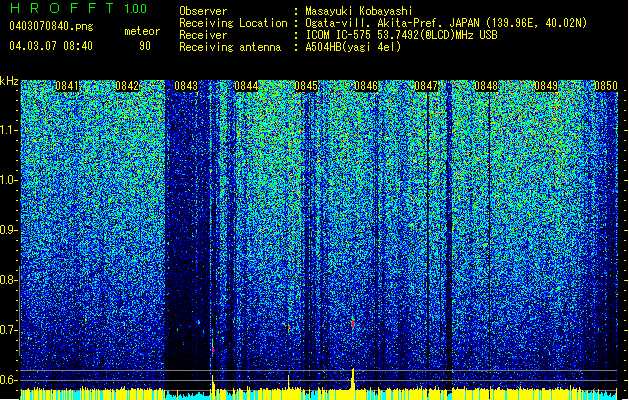Click the 0845 time marker

click(306, 86)
